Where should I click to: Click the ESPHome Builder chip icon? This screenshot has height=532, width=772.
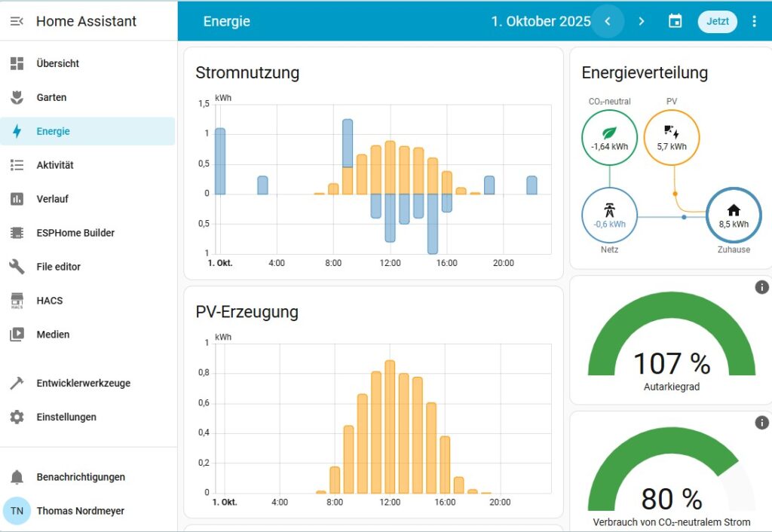[17, 233]
